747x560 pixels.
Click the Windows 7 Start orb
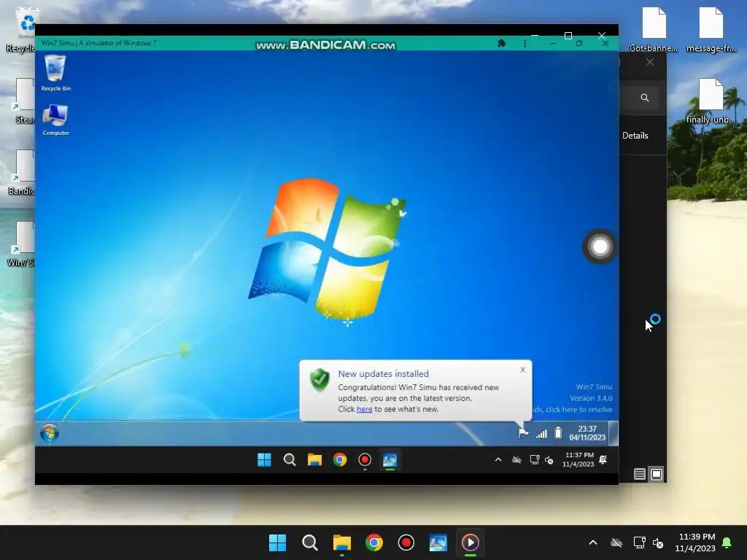(x=50, y=433)
